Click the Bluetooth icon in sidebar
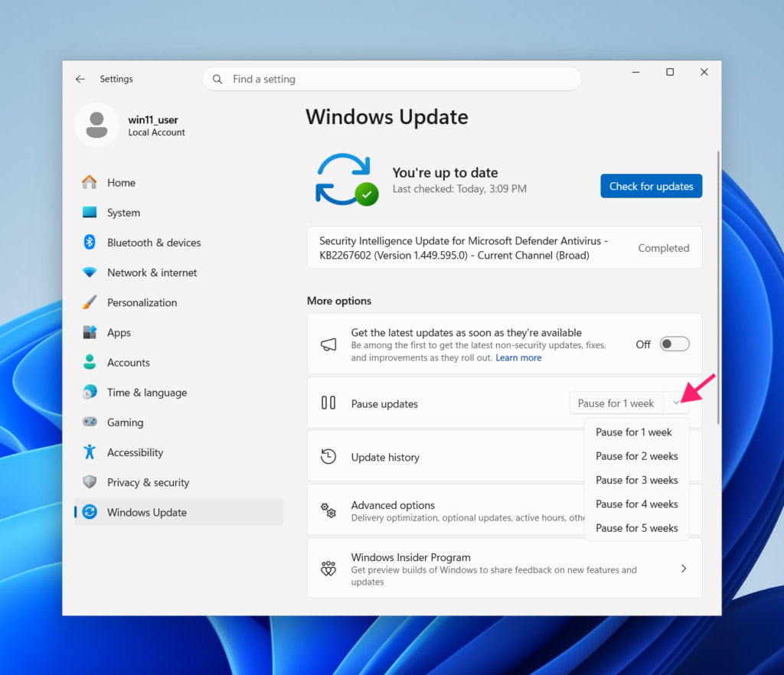This screenshot has width=784, height=675. click(90, 243)
